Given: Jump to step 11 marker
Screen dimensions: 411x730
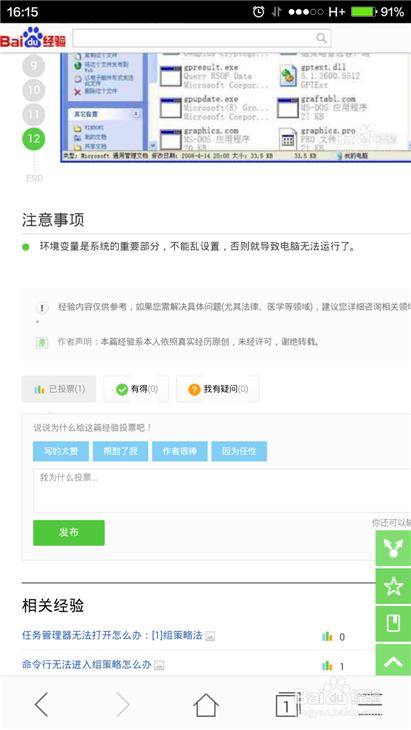Looking at the screenshot, I should click(x=34, y=114).
